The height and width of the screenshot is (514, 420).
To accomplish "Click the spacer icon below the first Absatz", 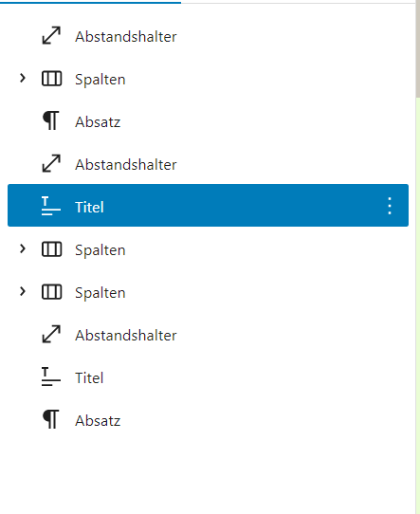I will [51, 163].
